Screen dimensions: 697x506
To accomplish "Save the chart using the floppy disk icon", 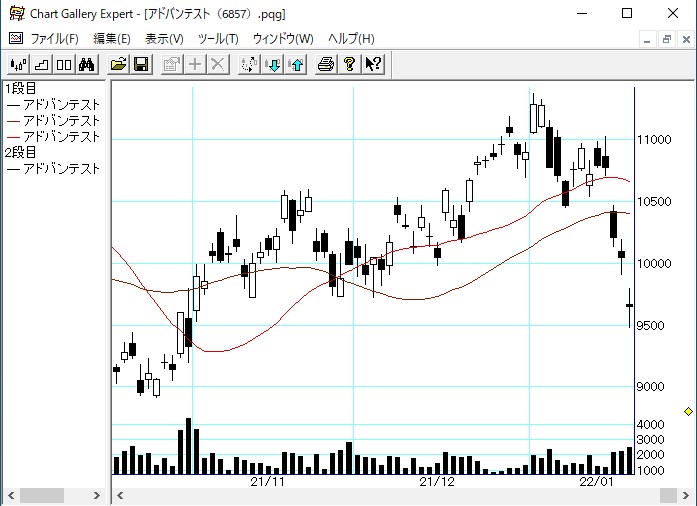I will [142, 65].
